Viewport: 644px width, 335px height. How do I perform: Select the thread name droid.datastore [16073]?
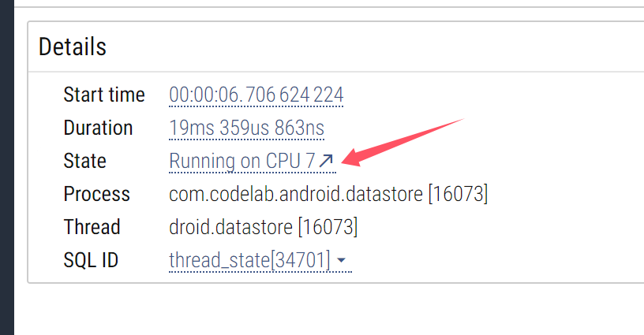(264, 227)
